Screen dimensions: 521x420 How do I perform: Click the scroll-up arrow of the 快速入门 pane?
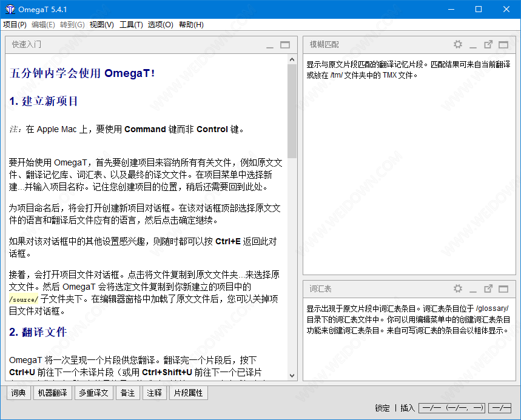click(x=292, y=59)
